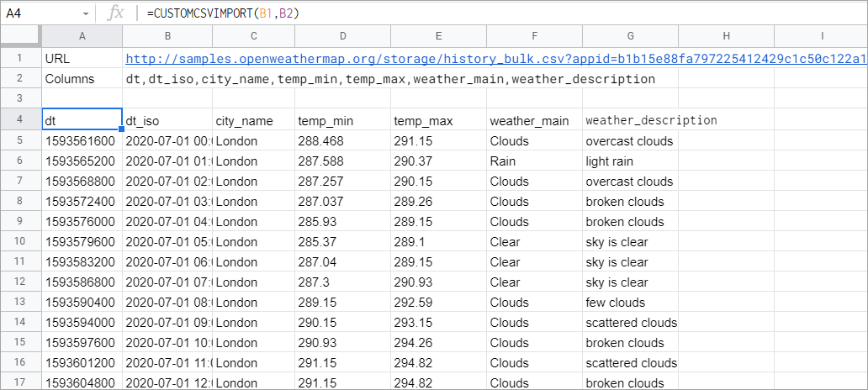Open the openweathermap history_bulk.csv link
Image resolution: width=868 pixels, height=390 pixels.
(495, 59)
